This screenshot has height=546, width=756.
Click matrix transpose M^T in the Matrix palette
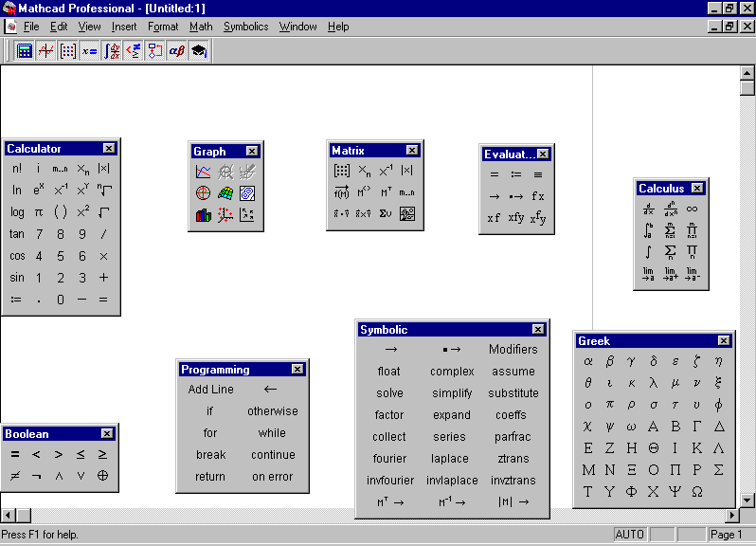coord(386,192)
